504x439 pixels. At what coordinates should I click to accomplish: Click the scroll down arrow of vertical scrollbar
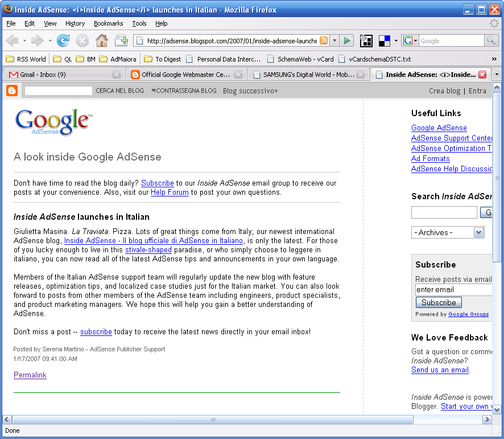pyautogui.click(x=497, y=410)
